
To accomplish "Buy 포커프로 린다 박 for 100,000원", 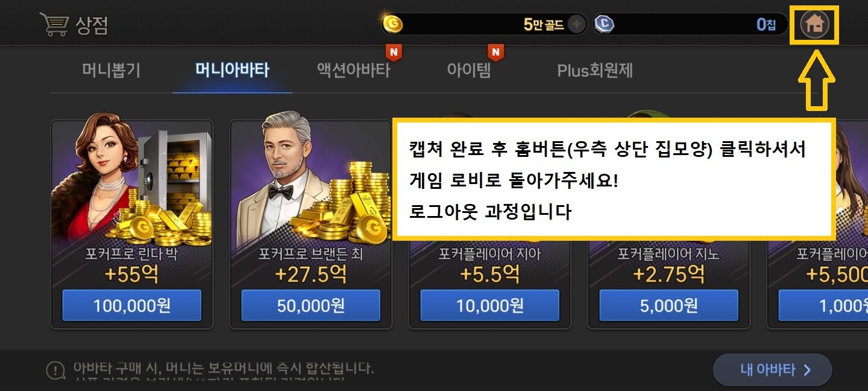I will (x=132, y=305).
